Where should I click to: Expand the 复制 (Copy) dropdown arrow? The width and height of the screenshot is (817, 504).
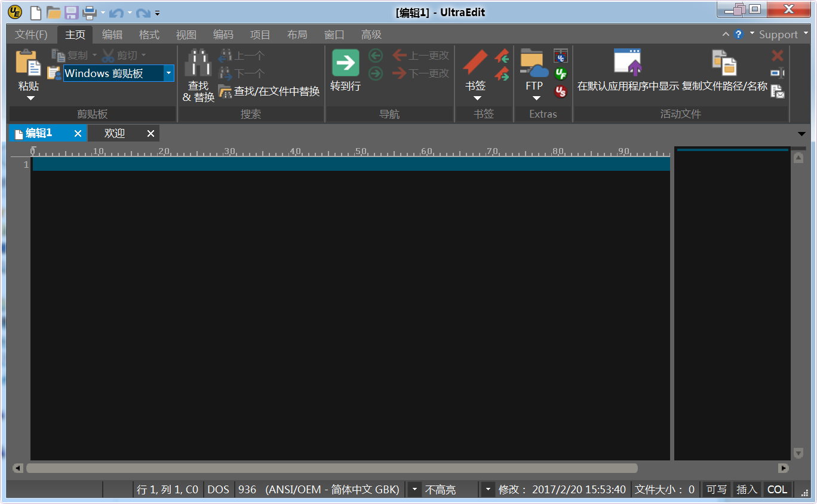point(94,56)
